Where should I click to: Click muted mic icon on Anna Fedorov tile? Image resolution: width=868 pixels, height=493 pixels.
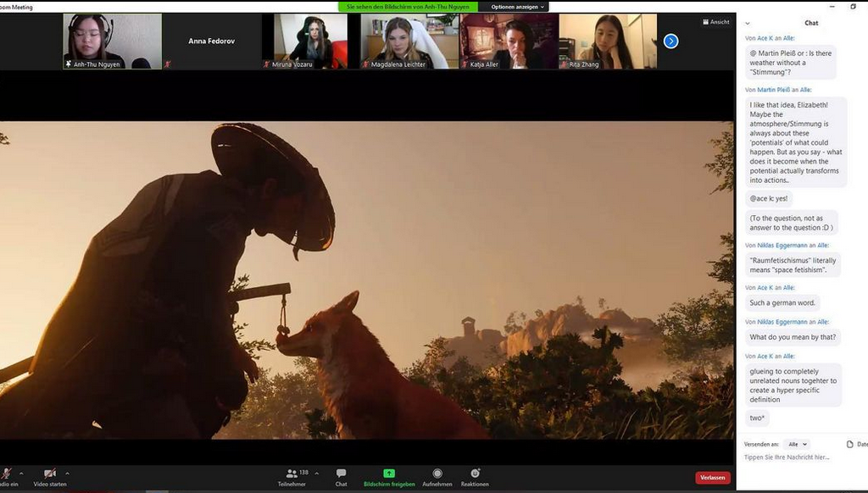tap(167, 64)
